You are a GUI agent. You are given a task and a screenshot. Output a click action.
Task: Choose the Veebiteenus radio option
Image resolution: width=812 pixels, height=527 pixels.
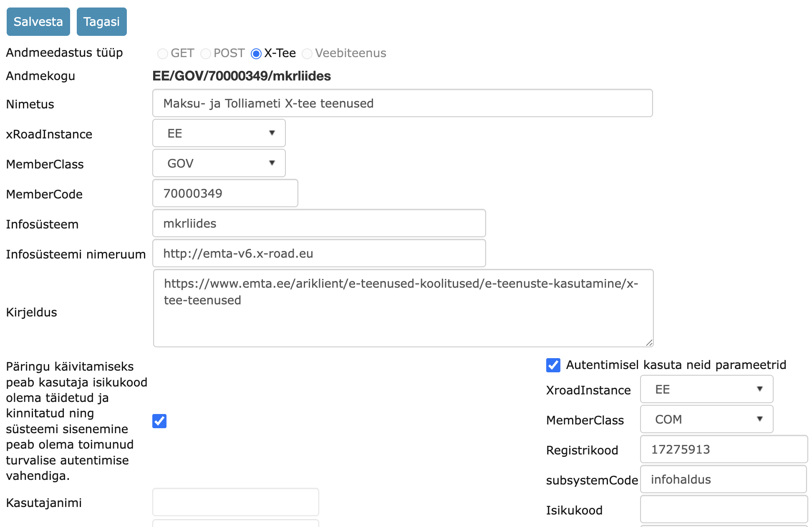tap(307, 54)
